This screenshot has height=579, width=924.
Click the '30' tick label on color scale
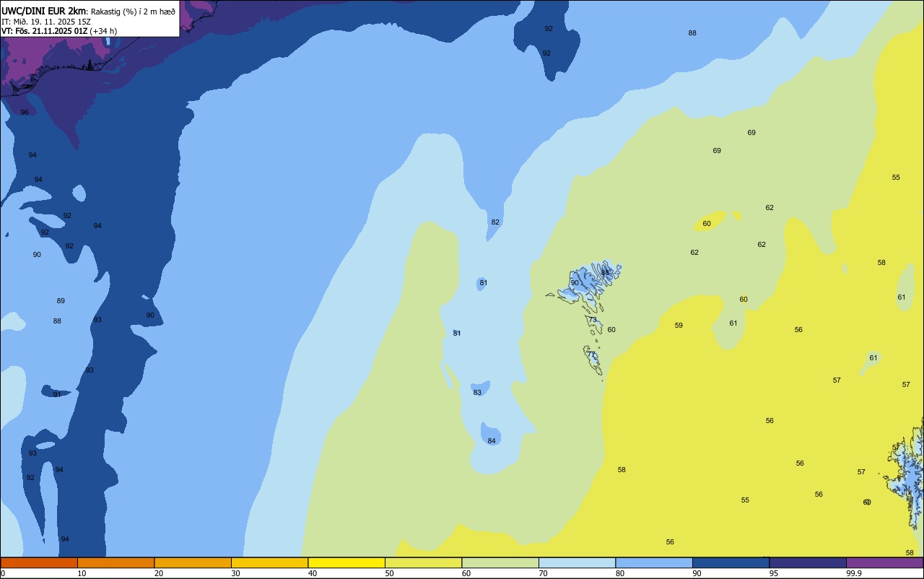point(235,573)
